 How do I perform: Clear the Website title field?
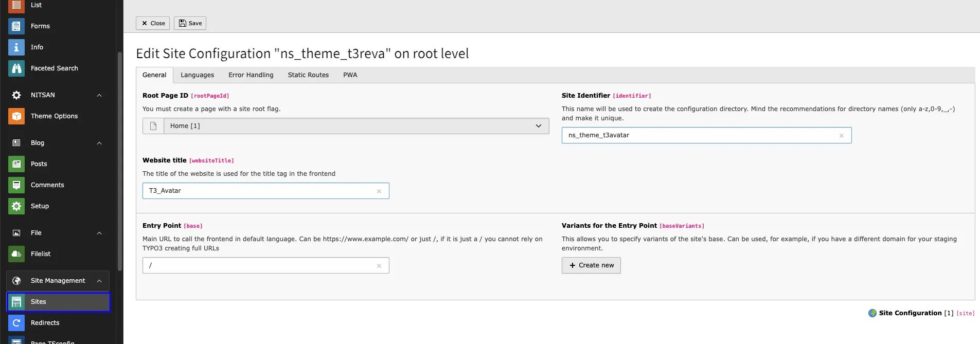pyautogui.click(x=379, y=191)
